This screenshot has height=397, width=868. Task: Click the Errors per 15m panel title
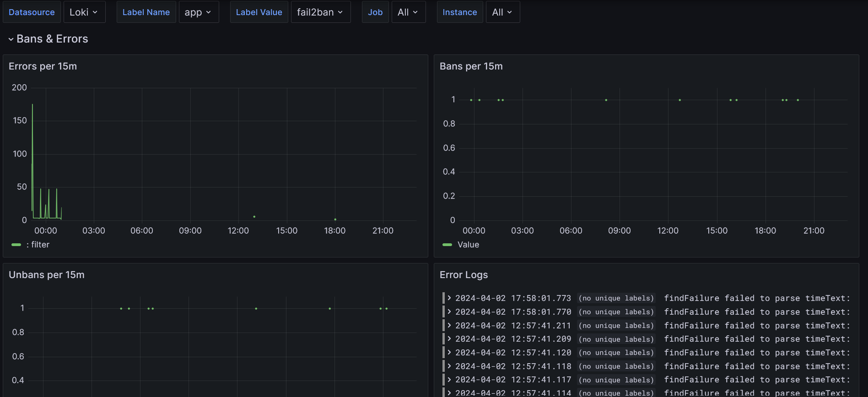click(43, 66)
